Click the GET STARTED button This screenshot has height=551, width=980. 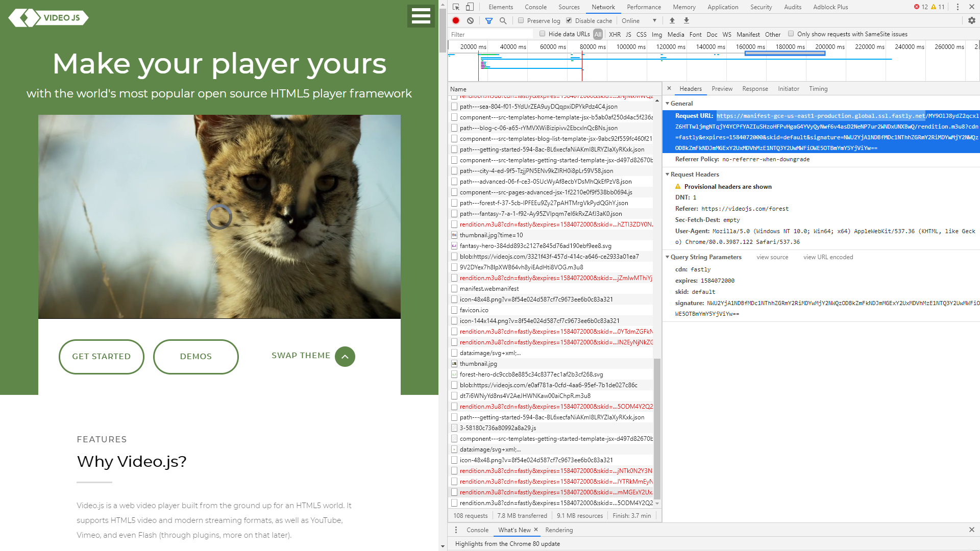[x=101, y=357]
